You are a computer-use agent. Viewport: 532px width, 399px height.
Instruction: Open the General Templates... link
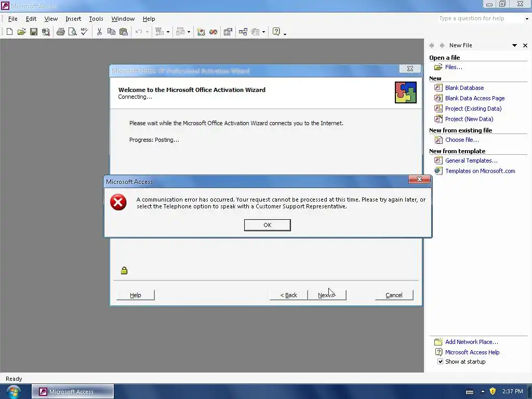point(471,161)
